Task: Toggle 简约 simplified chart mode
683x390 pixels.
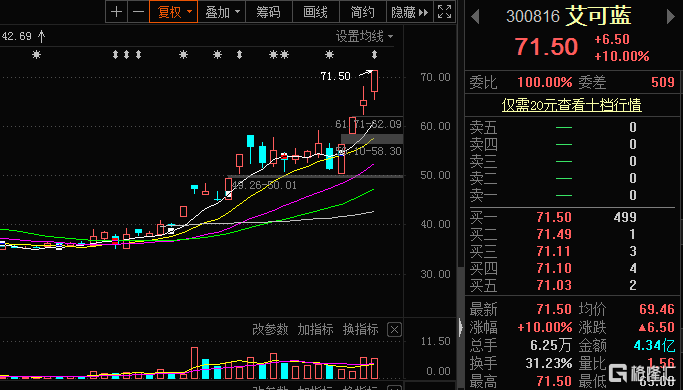Action: pyautogui.click(x=363, y=12)
